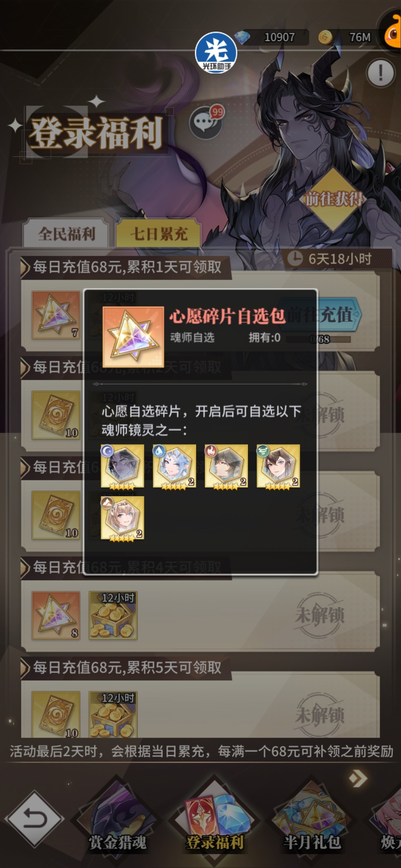Screen dimensions: 401x868
Task: Tap the day 4 gold coin chest reward
Action: click(x=113, y=615)
